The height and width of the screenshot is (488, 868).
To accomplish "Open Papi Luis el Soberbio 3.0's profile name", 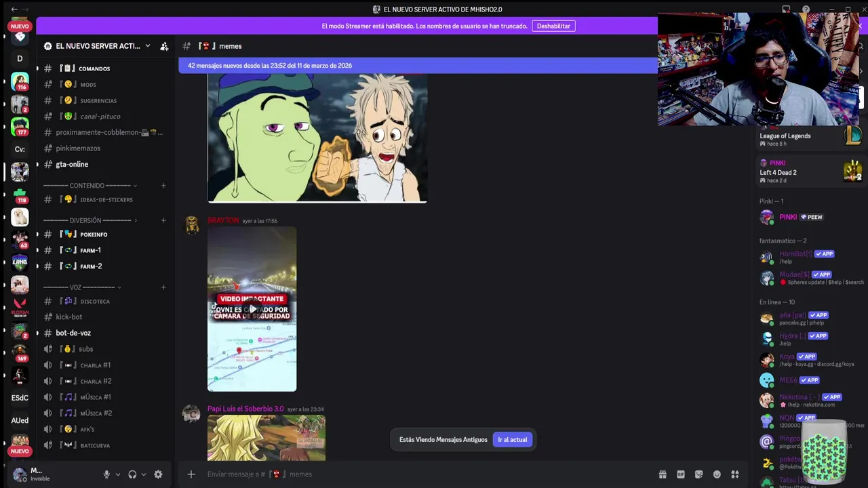I will point(245,409).
